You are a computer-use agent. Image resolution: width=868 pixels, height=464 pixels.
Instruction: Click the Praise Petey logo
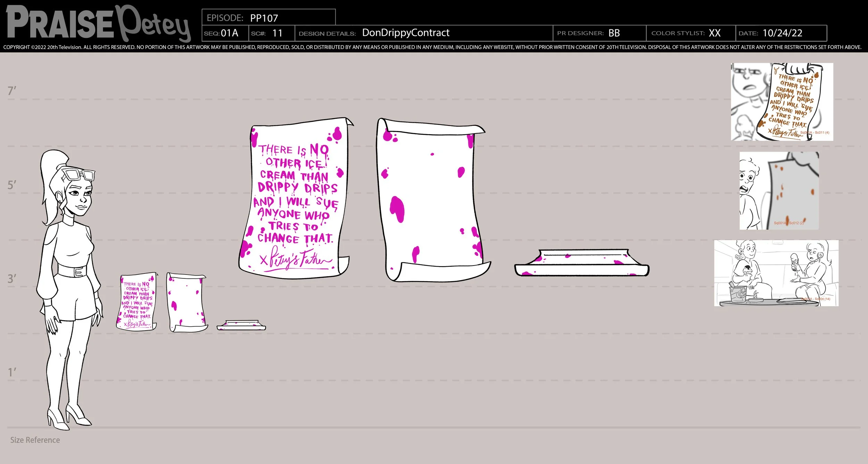(x=98, y=24)
